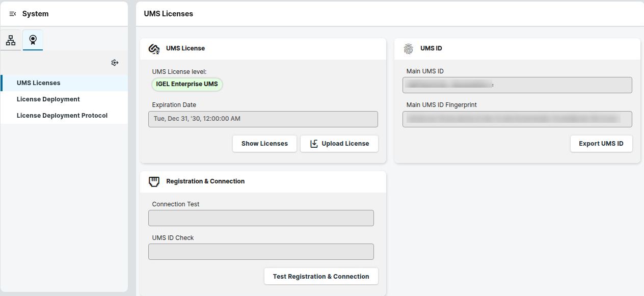Click the upload icon on Upload License

(x=314, y=144)
